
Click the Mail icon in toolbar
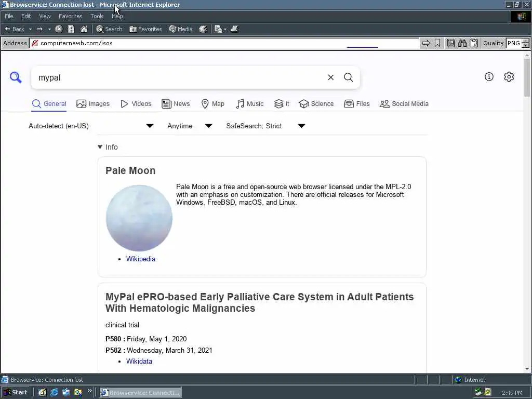(218, 29)
